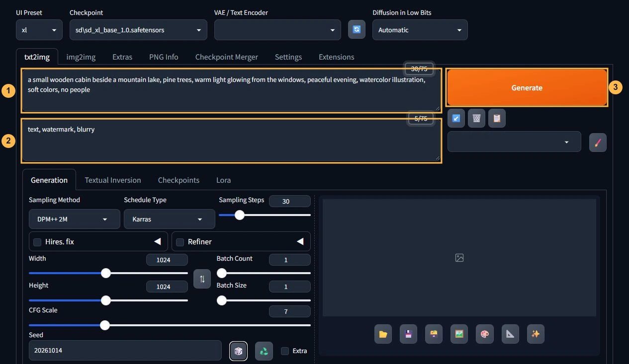Click the refresh VAE list icon
The width and height of the screenshot is (629, 364).
357,30
